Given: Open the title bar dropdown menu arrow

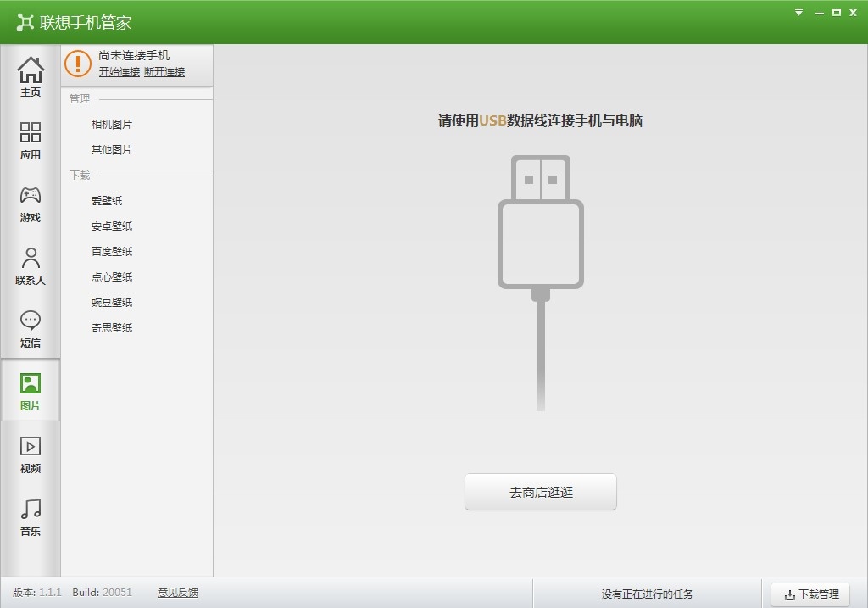Looking at the screenshot, I should coord(798,12).
